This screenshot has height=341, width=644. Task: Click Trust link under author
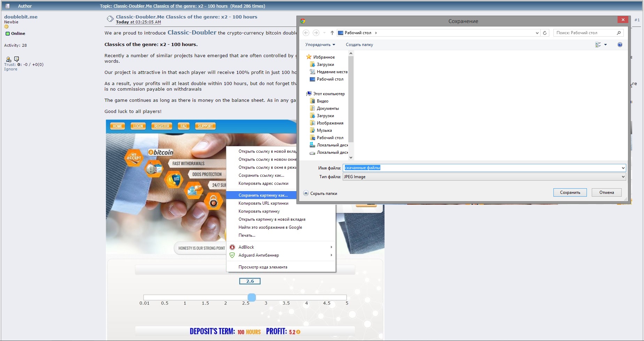(x=10, y=65)
